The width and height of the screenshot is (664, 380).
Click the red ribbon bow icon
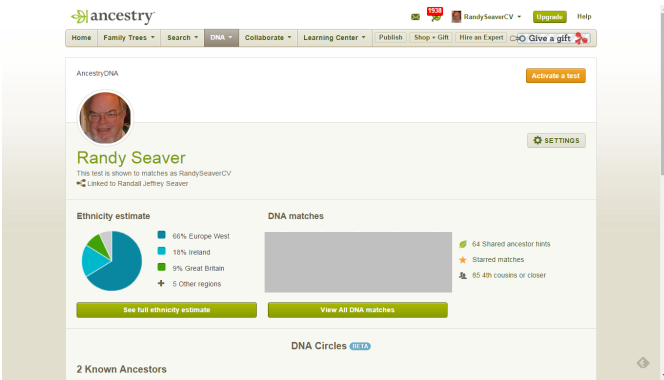coord(581,39)
